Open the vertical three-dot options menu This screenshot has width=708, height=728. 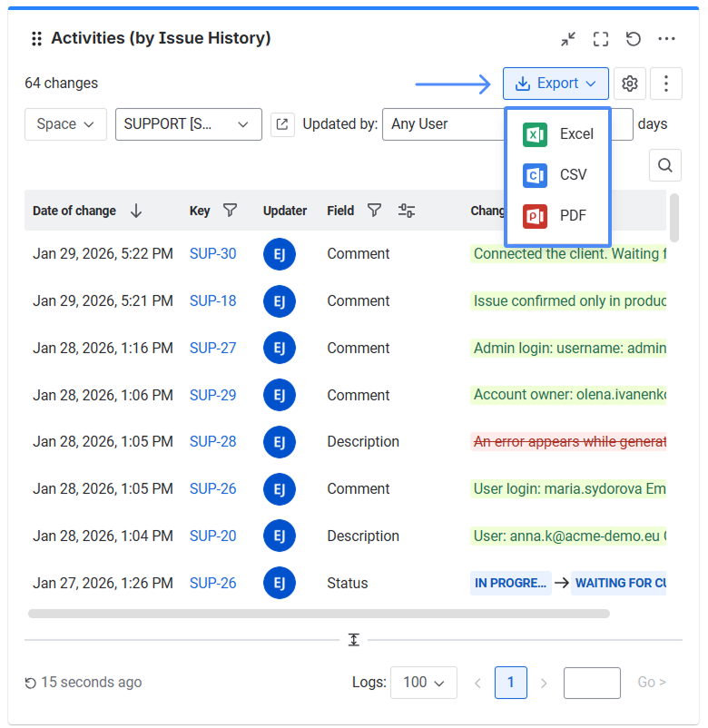coord(666,84)
